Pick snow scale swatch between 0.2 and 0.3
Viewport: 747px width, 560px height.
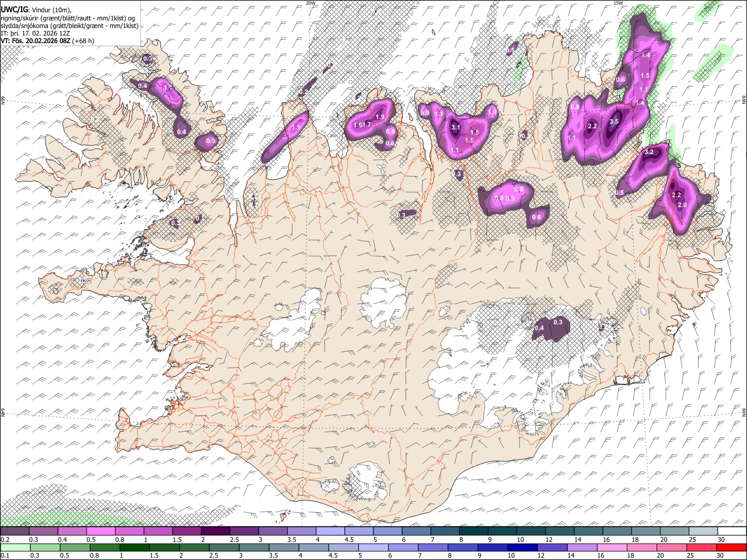click(x=15, y=531)
